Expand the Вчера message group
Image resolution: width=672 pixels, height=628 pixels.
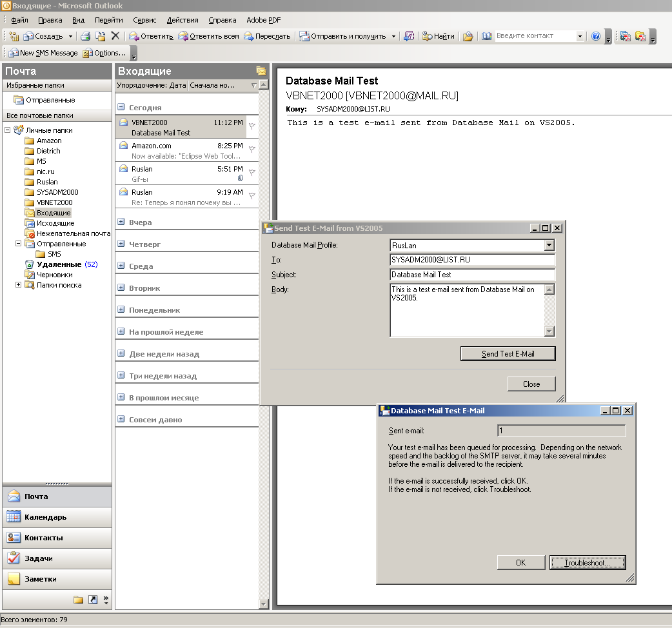tap(121, 222)
